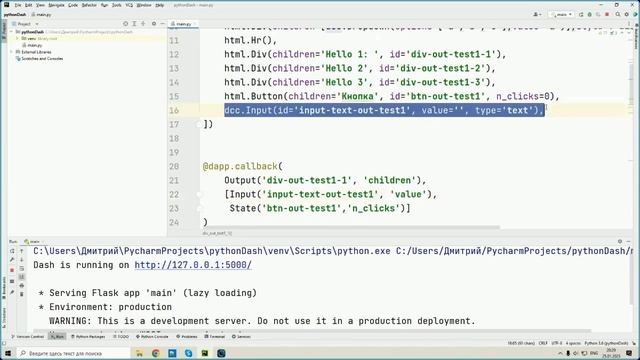Open the Navigate menu

56,5
